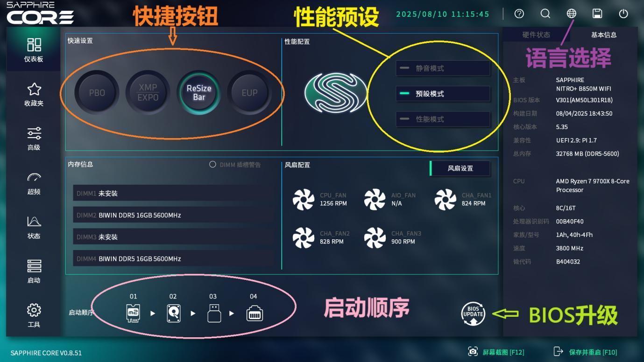
Task: Disable the ReSize Bar quick button
Action: pyautogui.click(x=199, y=92)
